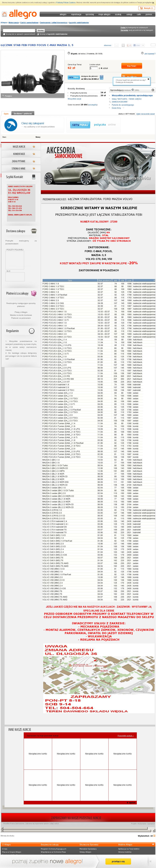156x868 pixels.
Task: Toggle search in descriptions and parameters checkbox
Action: [4, 34]
